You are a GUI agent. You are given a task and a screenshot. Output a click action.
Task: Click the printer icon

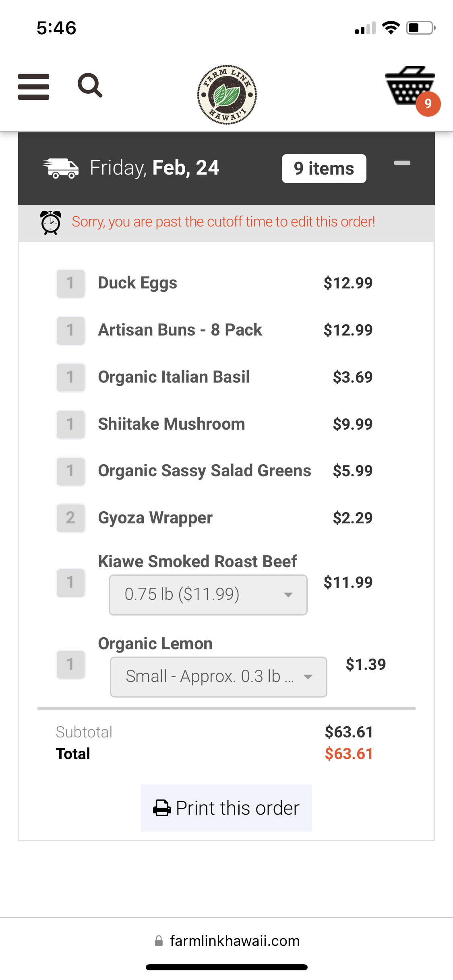(x=162, y=808)
